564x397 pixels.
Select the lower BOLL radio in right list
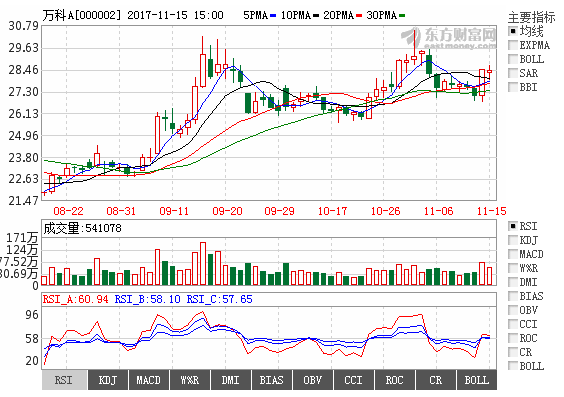513,366
